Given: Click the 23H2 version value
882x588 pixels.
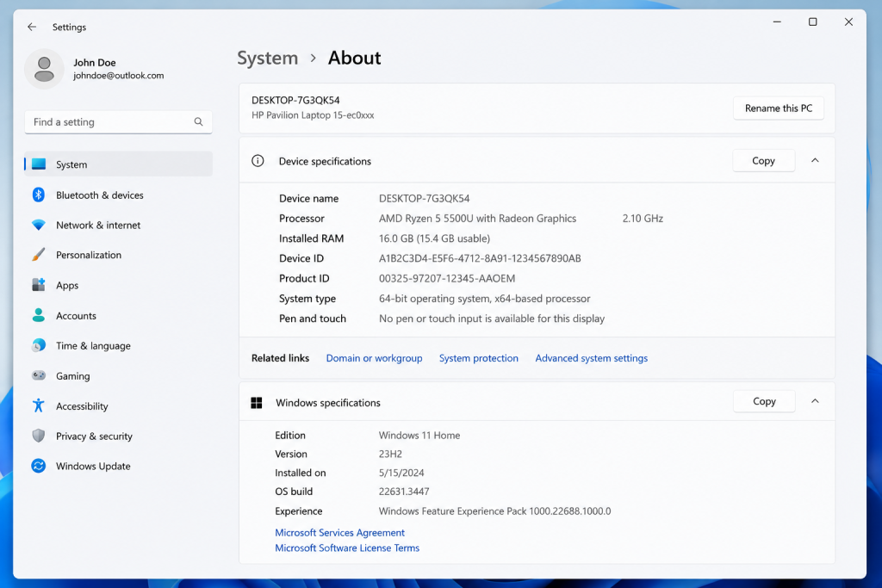Looking at the screenshot, I should coord(390,454).
